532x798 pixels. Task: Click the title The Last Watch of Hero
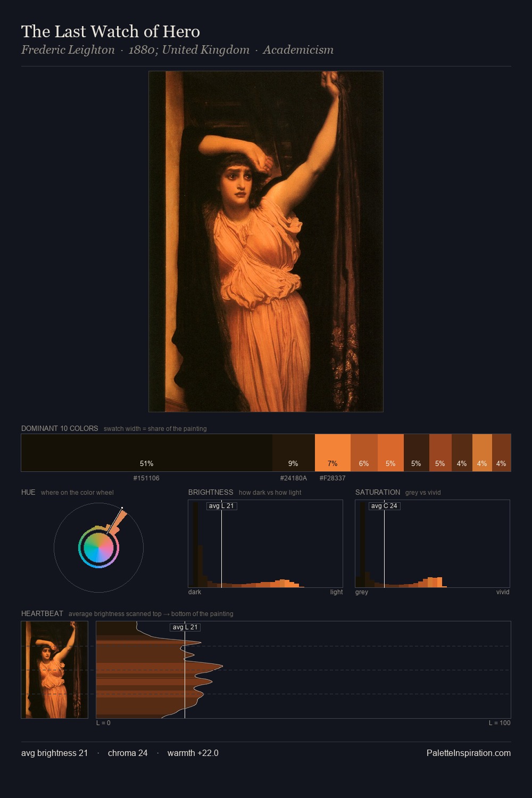click(x=111, y=31)
